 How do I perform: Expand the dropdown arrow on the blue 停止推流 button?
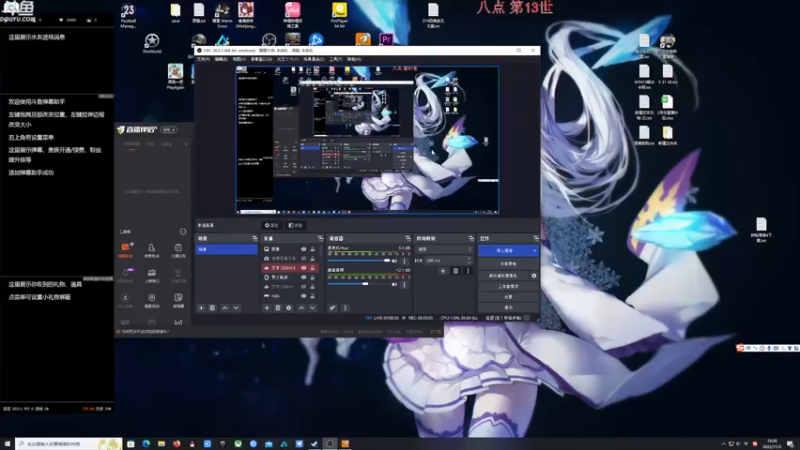click(534, 251)
